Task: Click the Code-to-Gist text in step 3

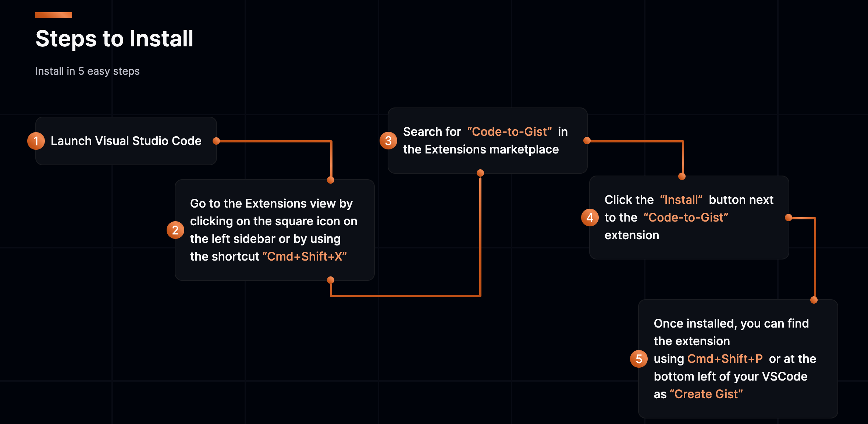Action: tap(509, 132)
